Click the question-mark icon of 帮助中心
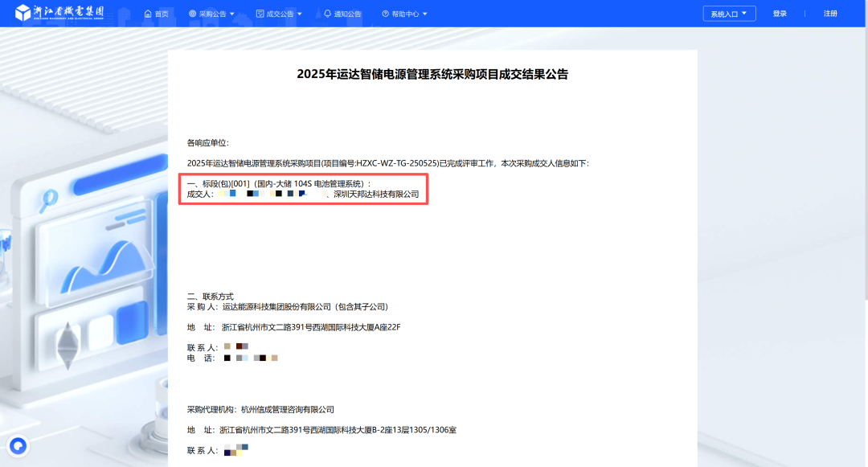This screenshot has width=868, height=467. [x=387, y=14]
